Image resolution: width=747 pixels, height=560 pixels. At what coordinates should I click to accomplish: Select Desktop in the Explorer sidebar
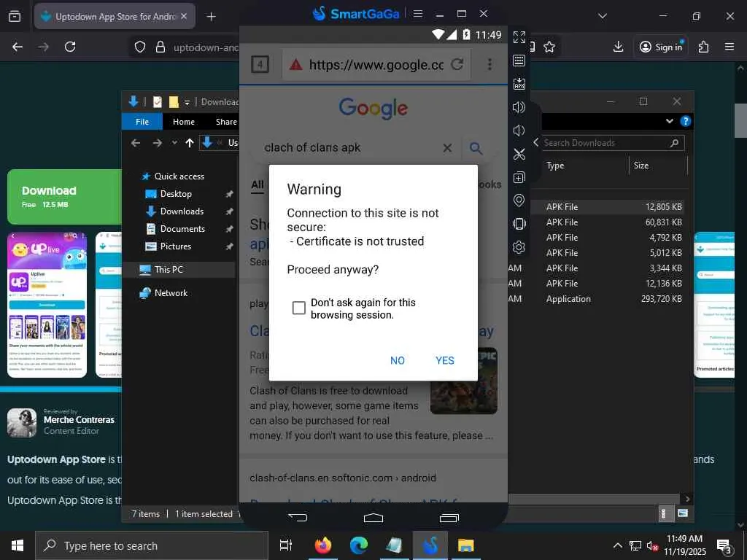click(176, 194)
